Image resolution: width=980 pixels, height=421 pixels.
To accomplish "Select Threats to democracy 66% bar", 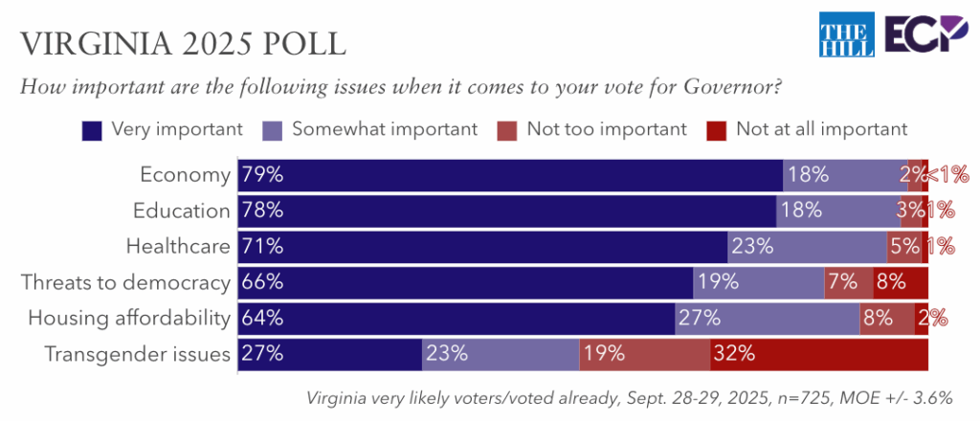I will (x=465, y=282).
